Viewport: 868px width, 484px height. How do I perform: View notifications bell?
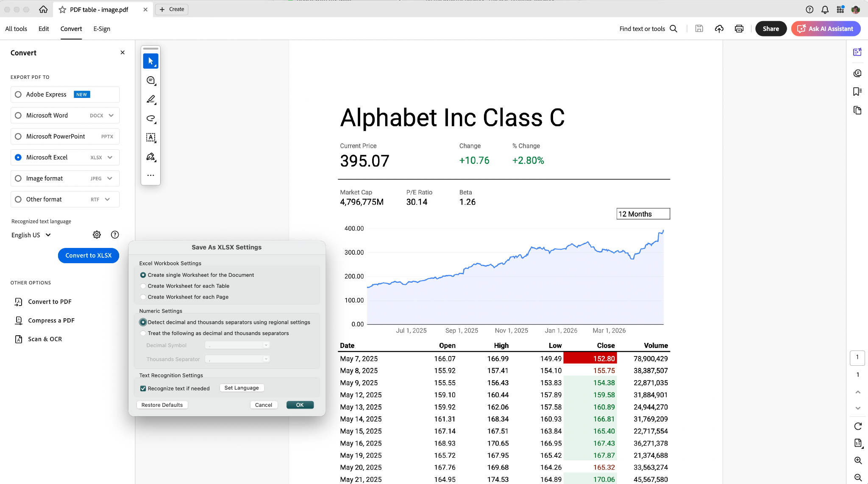tap(825, 9)
